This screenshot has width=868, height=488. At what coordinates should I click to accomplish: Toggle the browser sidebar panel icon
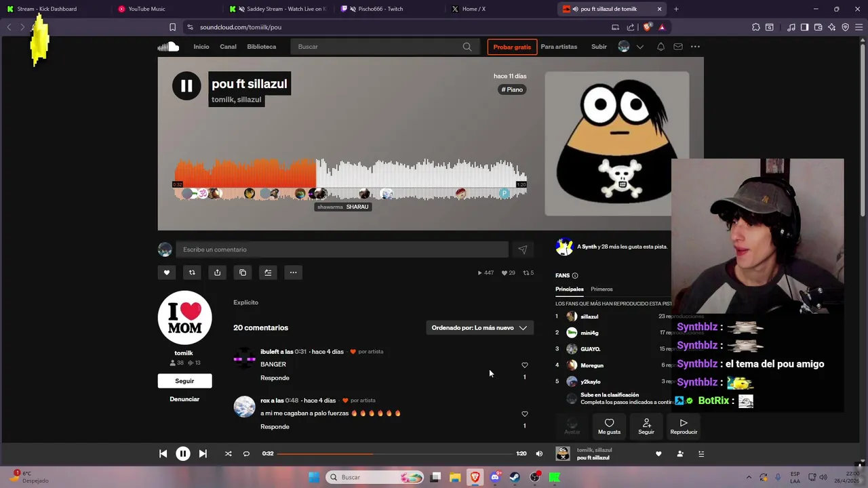pyautogui.click(x=804, y=27)
